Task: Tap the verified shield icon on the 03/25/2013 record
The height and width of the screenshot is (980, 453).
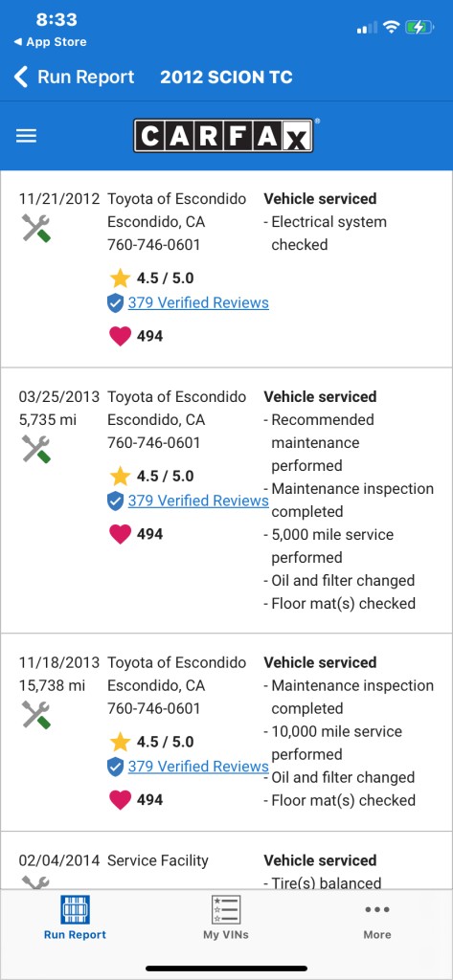Action: [115, 501]
